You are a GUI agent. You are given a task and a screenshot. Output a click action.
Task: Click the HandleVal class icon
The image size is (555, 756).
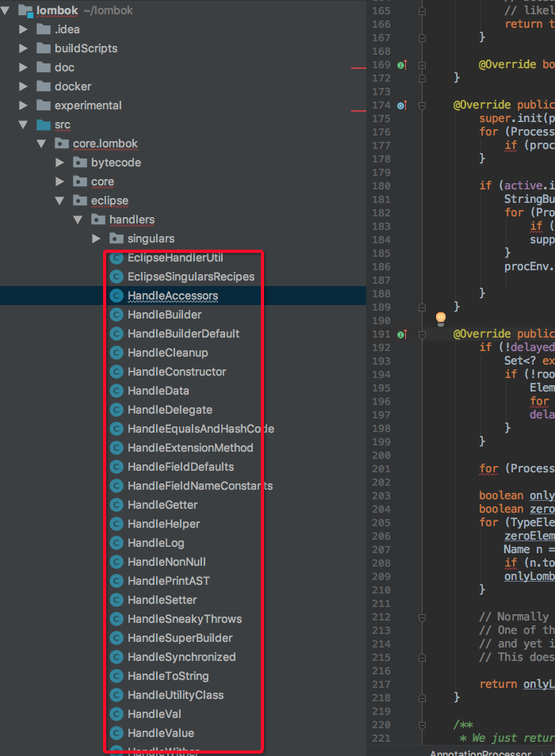tap(117, 714)
